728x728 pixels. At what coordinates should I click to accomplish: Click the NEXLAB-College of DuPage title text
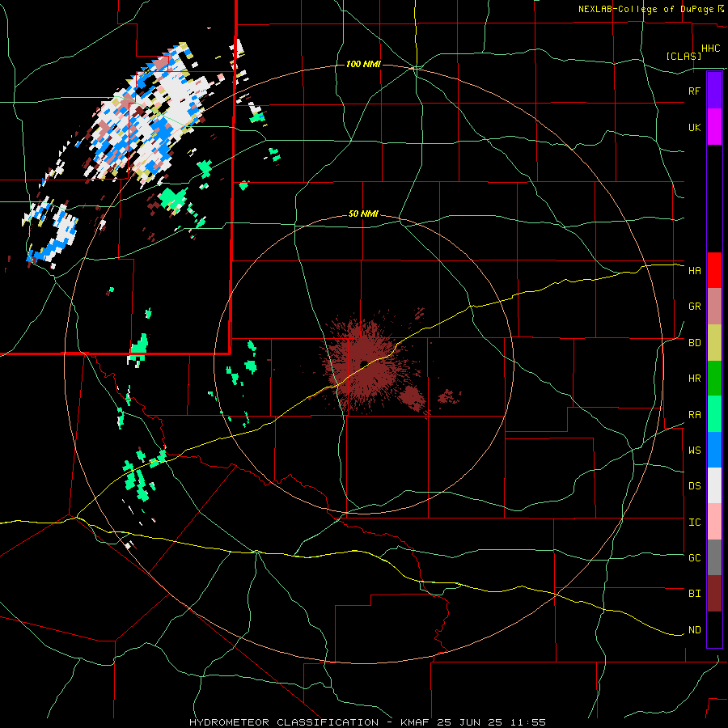(648, 9)
